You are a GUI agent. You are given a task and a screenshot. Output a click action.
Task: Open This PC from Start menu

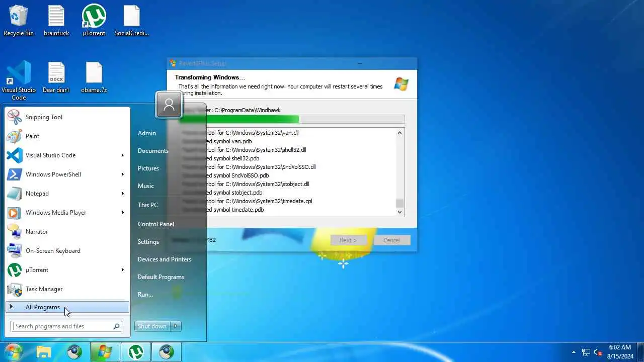[148, 205]
